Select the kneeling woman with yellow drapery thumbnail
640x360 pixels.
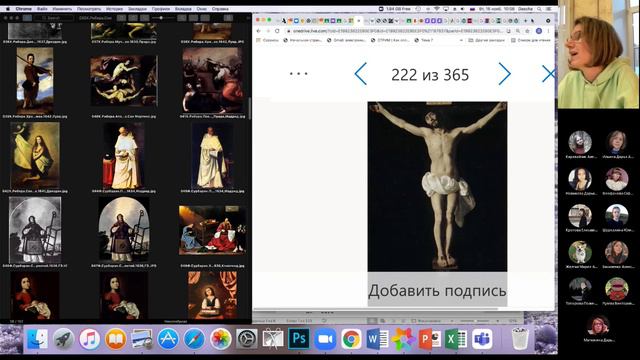pos(35,156)
